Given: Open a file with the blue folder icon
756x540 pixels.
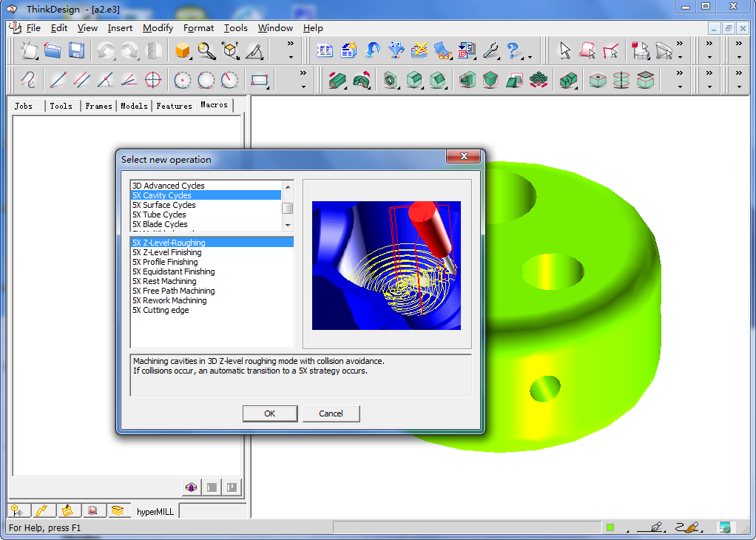Looking at the screenshot, I should coord(53,50).
